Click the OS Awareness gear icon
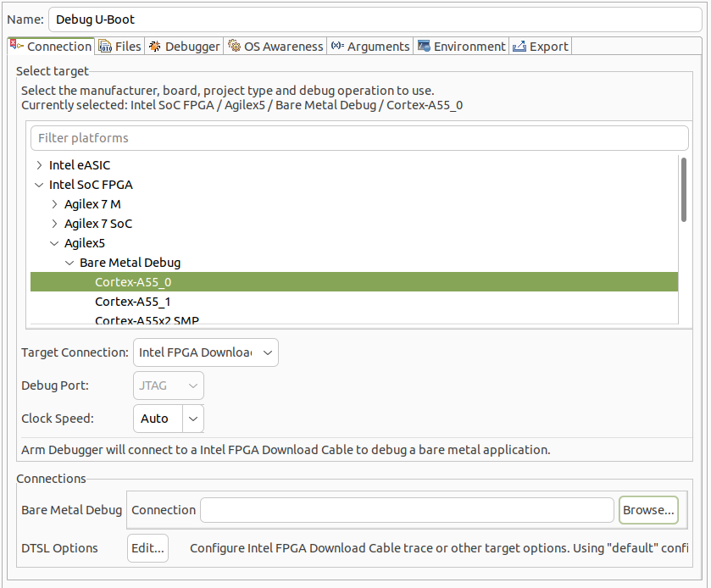Image resolution: width=711 pixels, height=588 pixels. pos(234,47)
